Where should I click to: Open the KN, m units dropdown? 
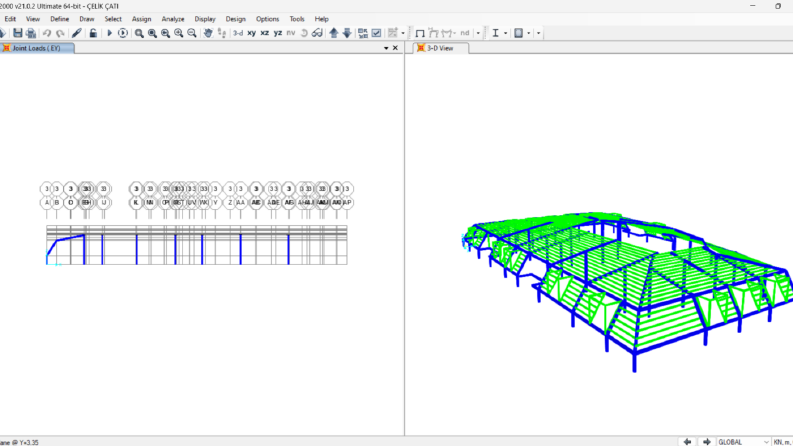(x=782, y=441)
